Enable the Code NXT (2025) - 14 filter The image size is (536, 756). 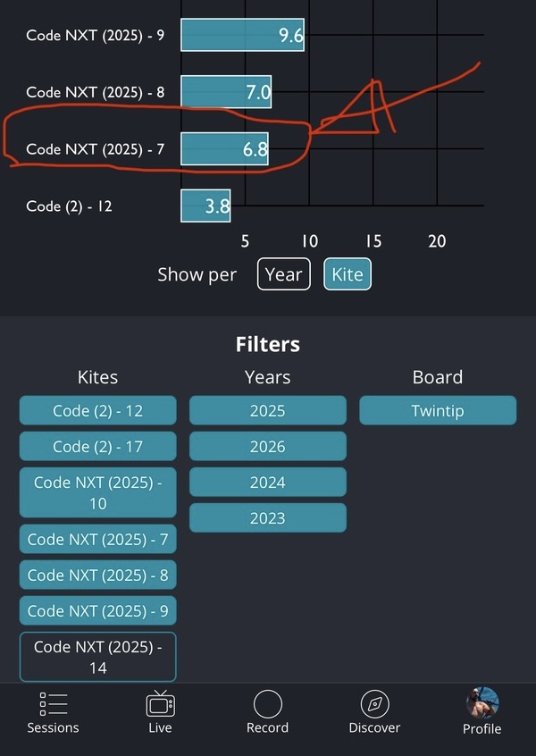pyautogui.click(x=97, y=657)
